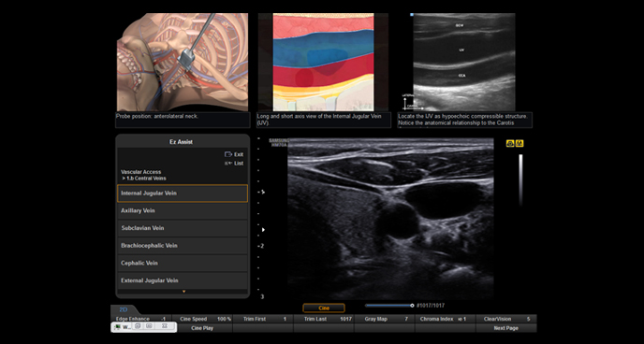This screenshot has height=344, width=644.
Task: Restore the minimized 'W...' window
Action: [x=138, y=326]
